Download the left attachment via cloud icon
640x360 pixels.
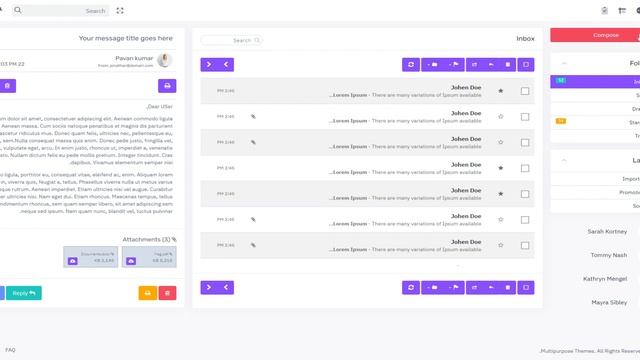click(73, 261)
